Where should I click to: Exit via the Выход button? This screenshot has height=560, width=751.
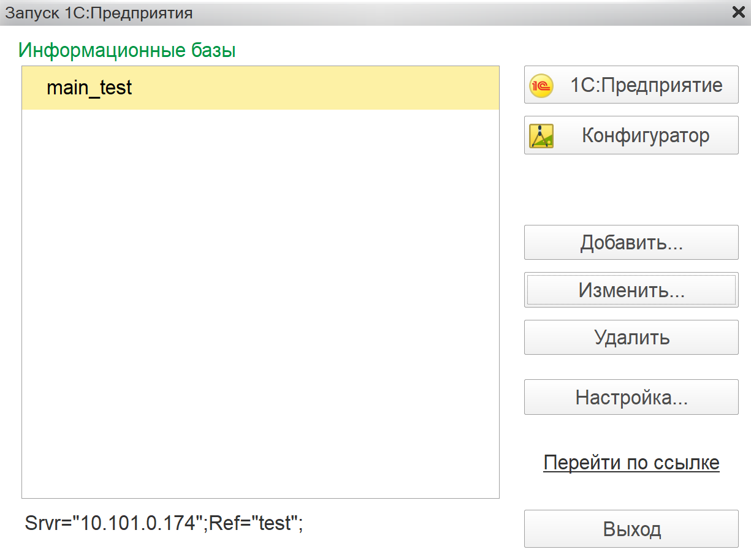631,529
